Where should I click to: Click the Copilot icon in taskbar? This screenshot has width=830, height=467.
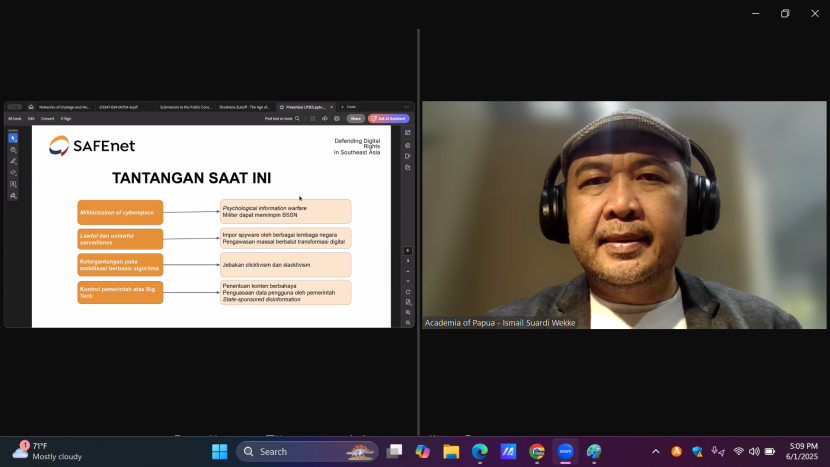click(x=422, y=452)
